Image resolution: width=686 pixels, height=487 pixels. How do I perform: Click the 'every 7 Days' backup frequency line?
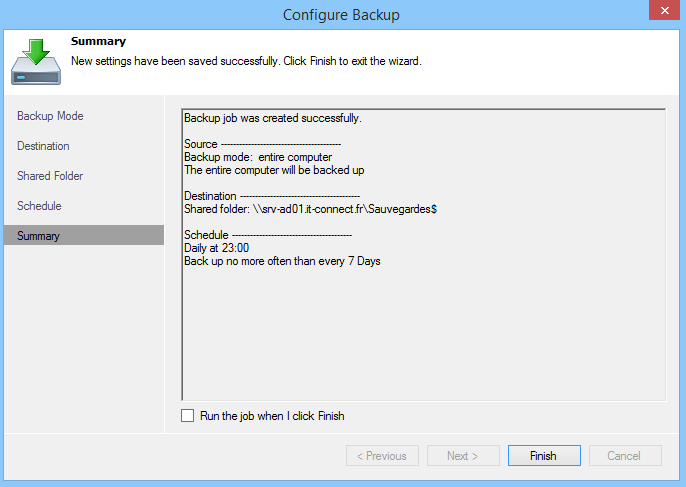coord(282,262)
